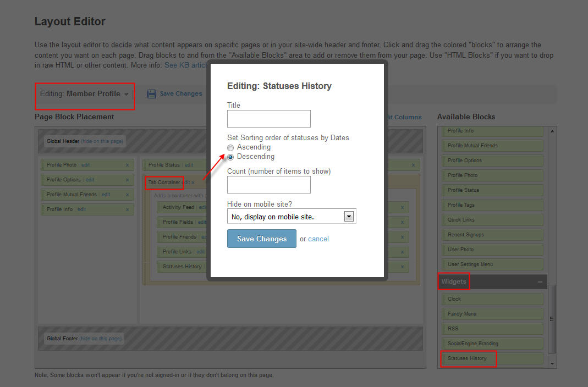The image size is (588, 387).
Task: Click the Count number of items field
Action: tap(268, 185)
